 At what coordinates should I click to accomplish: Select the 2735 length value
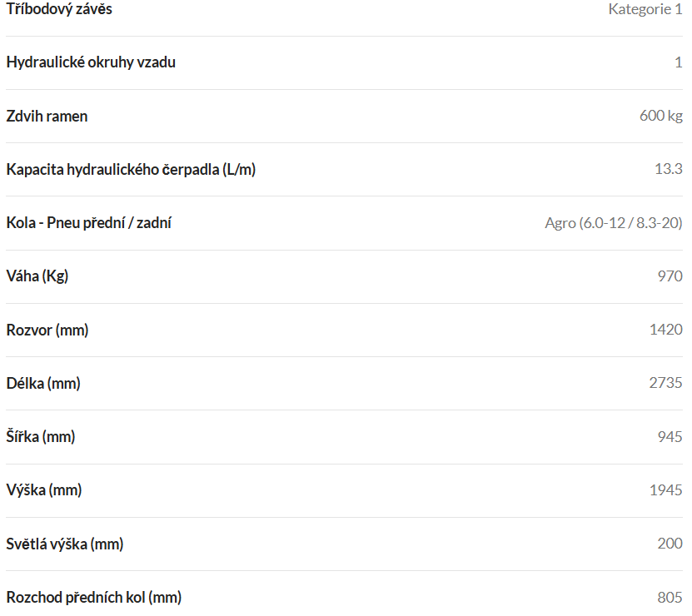pos(665,383)
